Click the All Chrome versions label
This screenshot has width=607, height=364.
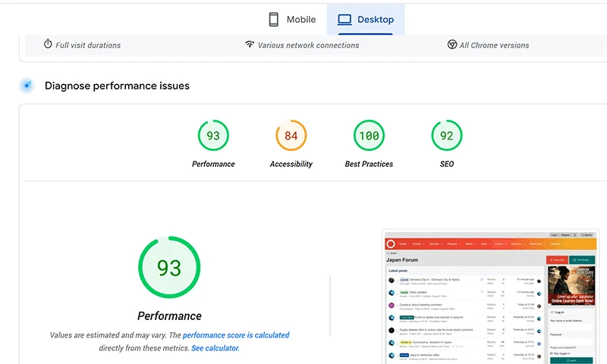tap(494, 45)
